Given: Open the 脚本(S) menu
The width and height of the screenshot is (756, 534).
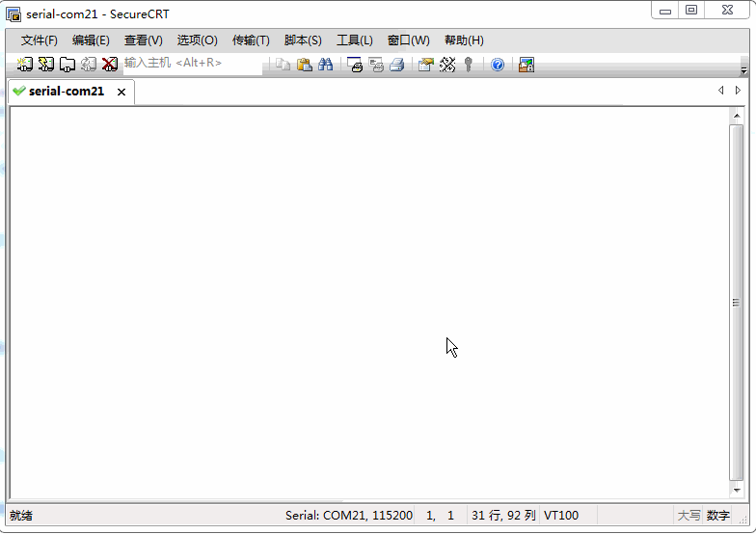Looking at the screenshot, I should (x=303, y=40).
